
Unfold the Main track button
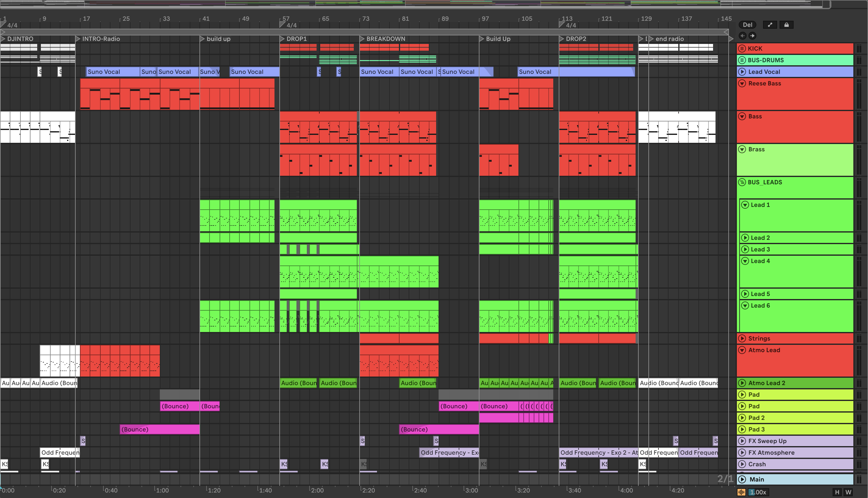tap(742, 479)
